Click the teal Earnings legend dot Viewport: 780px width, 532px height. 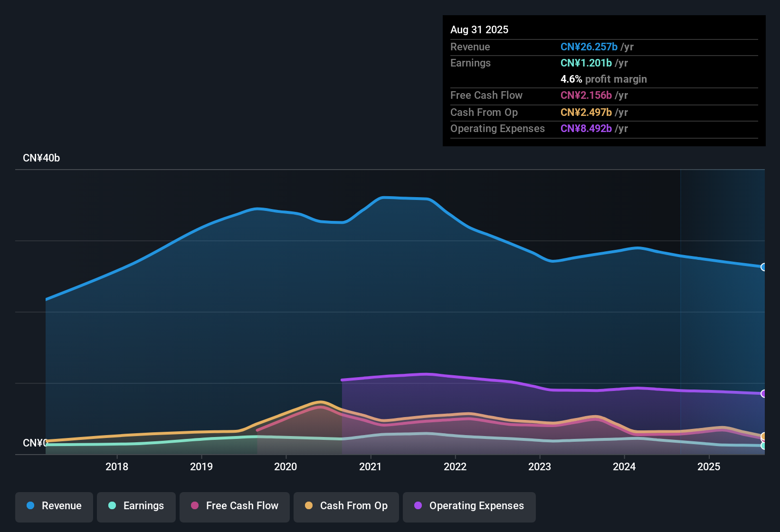(x=112, y=505)
